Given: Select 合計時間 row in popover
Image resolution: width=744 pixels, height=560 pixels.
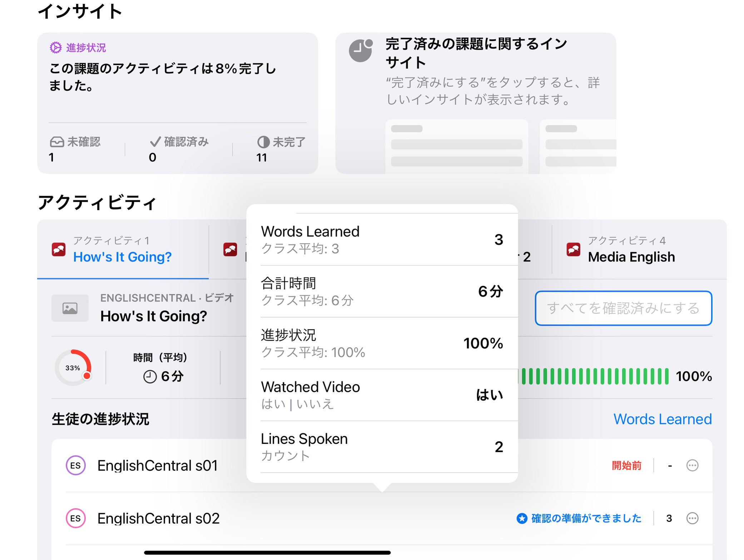Looking at the screenshot, I should [x=382, y=291].
